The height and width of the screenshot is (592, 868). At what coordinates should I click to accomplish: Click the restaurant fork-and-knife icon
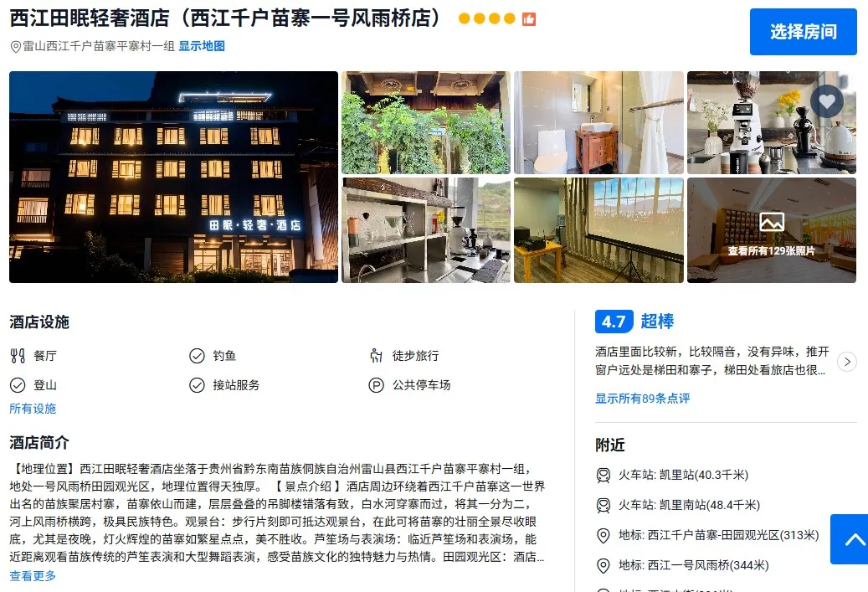pyautogui.click(x=18, y=356)
